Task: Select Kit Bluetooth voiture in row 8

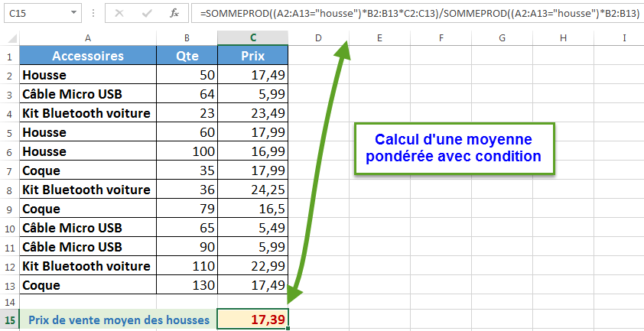Action: pos(88,190)
